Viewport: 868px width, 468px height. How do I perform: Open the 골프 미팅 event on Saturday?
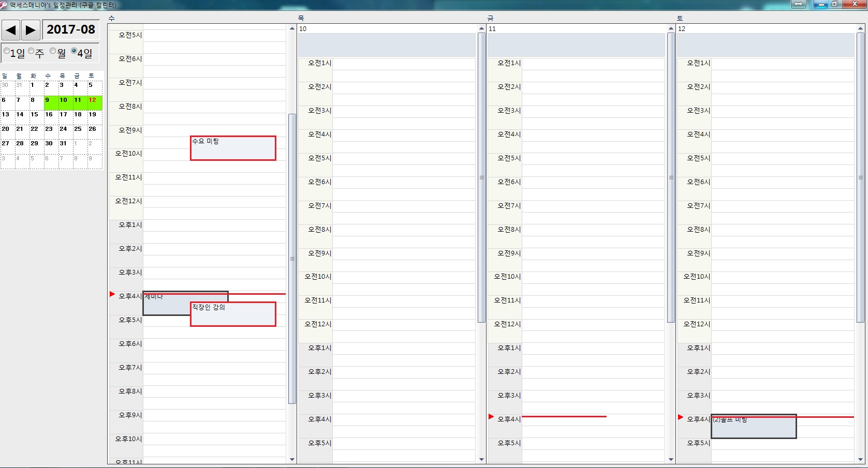click(x=754, y=426)
